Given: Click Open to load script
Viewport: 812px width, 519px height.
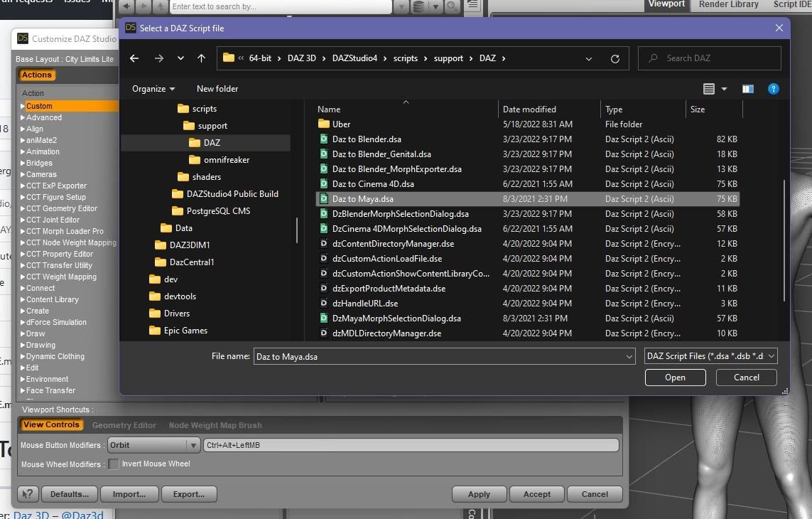Looking at the screenshot, I should [676, 378].
